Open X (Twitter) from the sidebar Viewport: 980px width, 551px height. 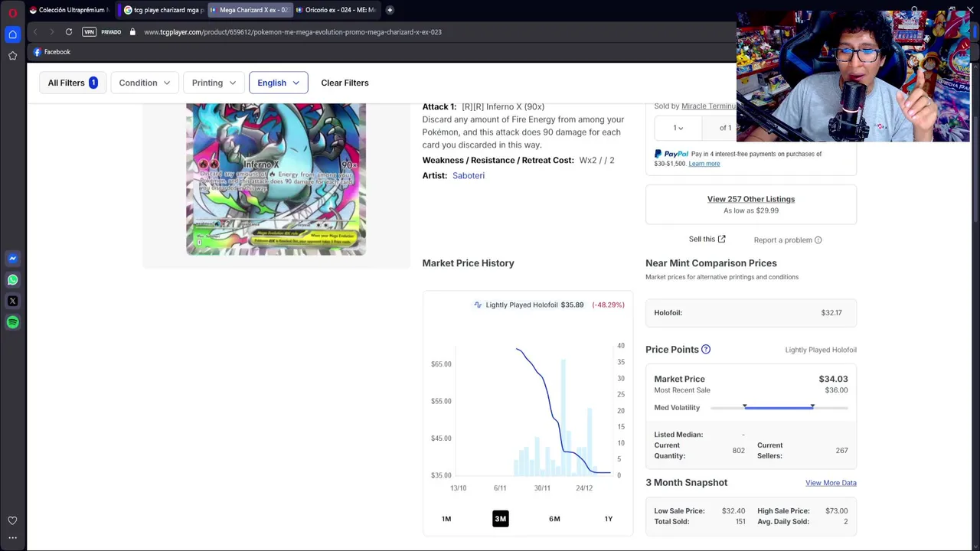click(12, 302)
